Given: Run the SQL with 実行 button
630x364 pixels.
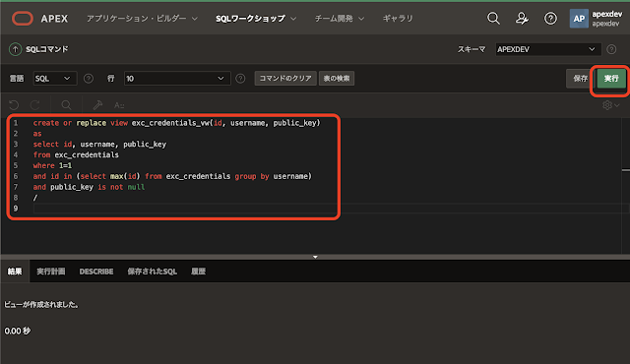Looking at the screenshot, I should coord(611,79).
